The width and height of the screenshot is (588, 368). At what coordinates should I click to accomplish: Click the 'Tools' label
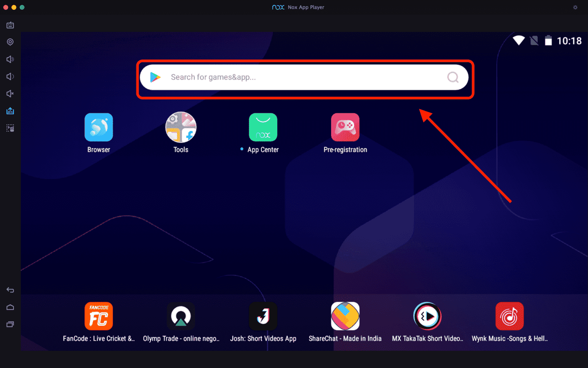click(x=181, y=150)
